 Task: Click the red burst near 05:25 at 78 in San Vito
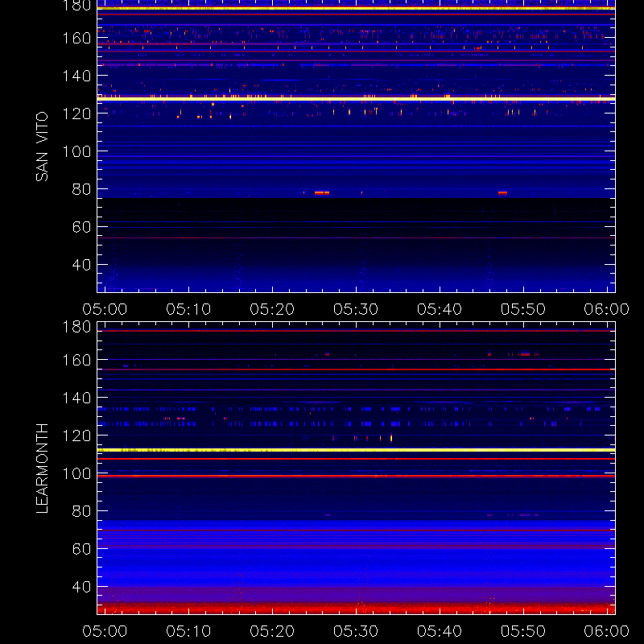(x=321, y=192)
